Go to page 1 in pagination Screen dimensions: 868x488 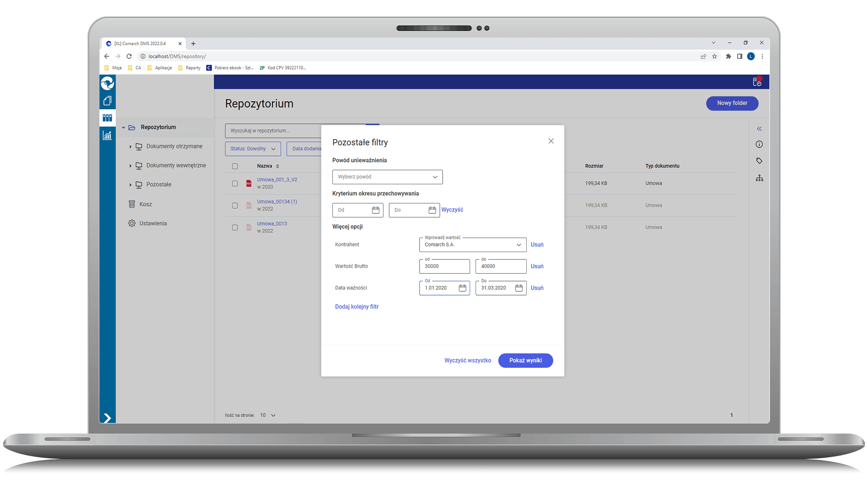[x=731, y=415]
